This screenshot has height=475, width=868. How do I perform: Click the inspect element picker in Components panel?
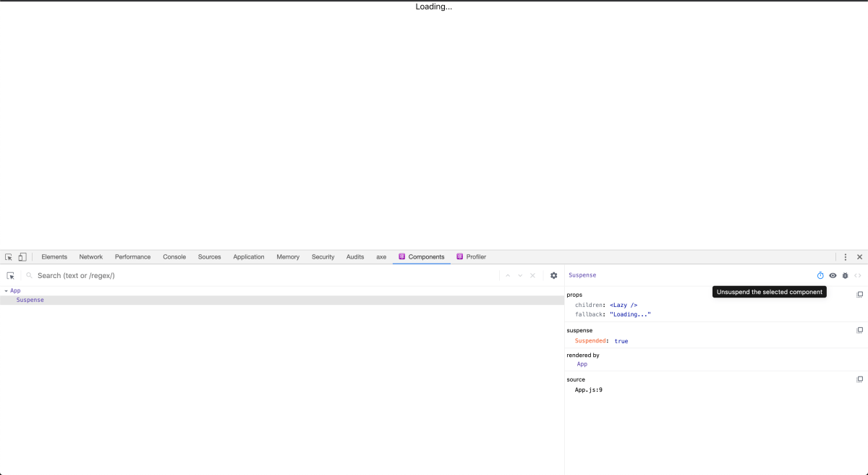[11, 275]
